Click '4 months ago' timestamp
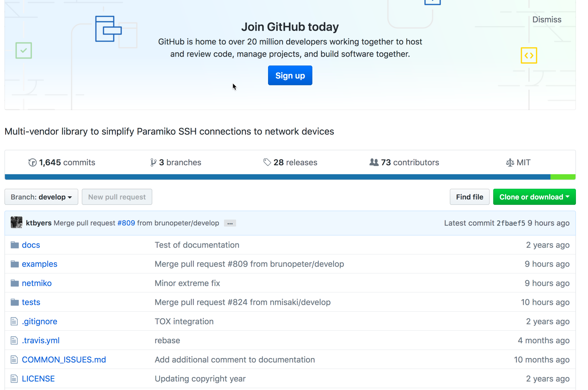The height and width of the screenshot is (390, 588). 544,341
